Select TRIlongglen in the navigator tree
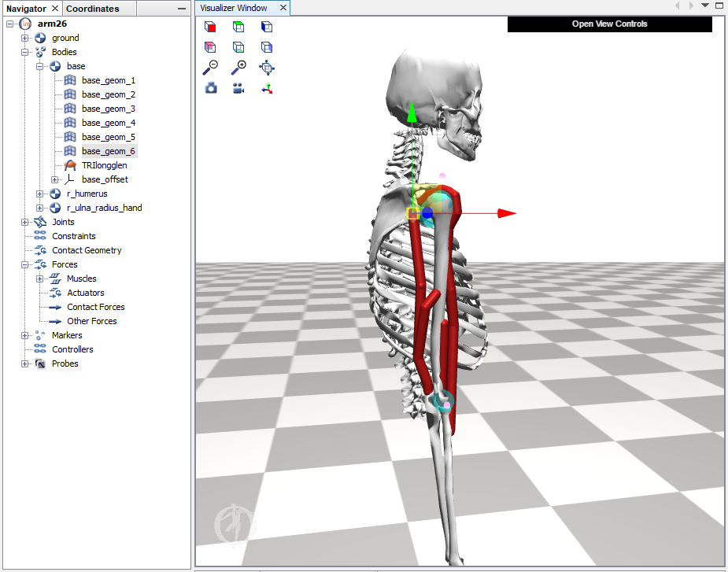This screenshot has height=572, width=728. (103, 165)
